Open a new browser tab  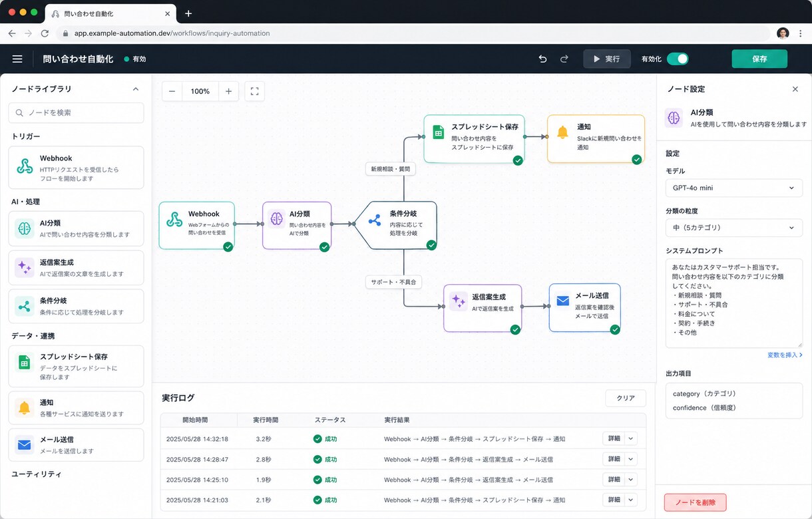[x=188, y=13]
